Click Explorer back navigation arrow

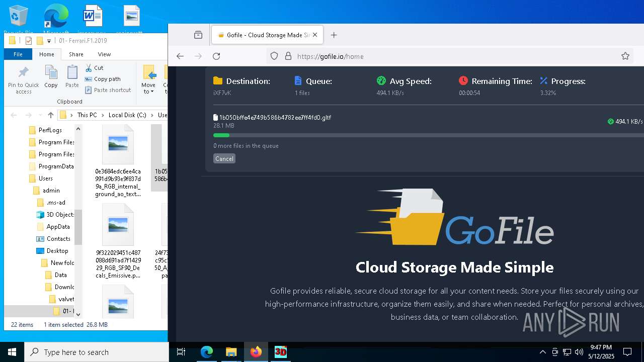[x=14, y=115]
